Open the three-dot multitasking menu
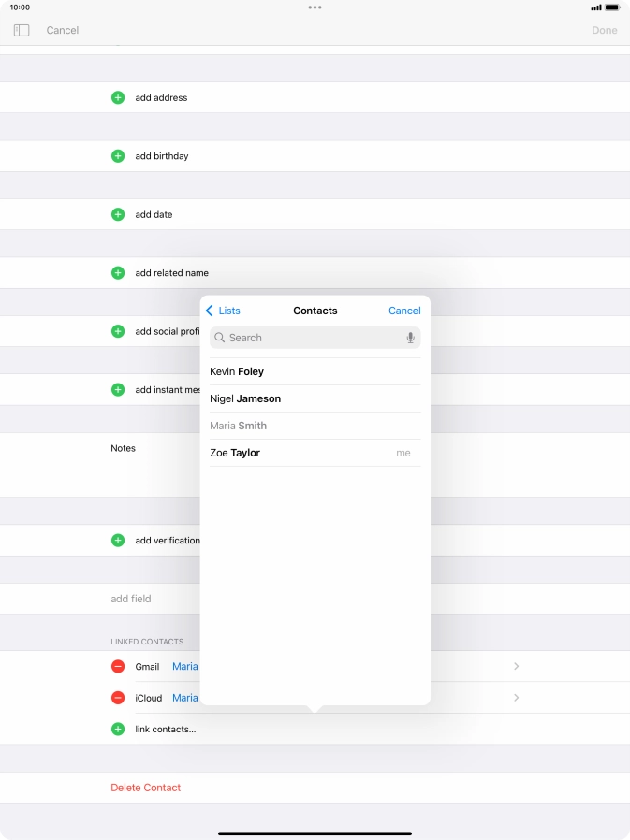Image resolution: width=630 pixels, height=840 pixels. click(x=315, y=7)
